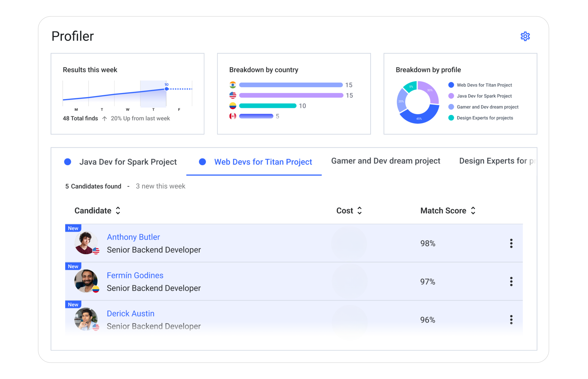Click the Canada flag in country breakdown
Screen dimensions: 588x379
pos(232,116)
